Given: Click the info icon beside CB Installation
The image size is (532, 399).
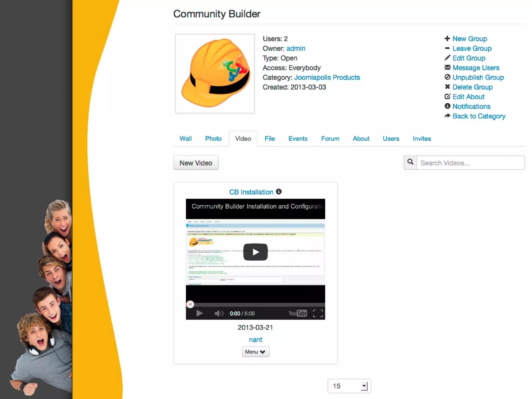Looking at the screenshot, I should (x=279, y=192).
